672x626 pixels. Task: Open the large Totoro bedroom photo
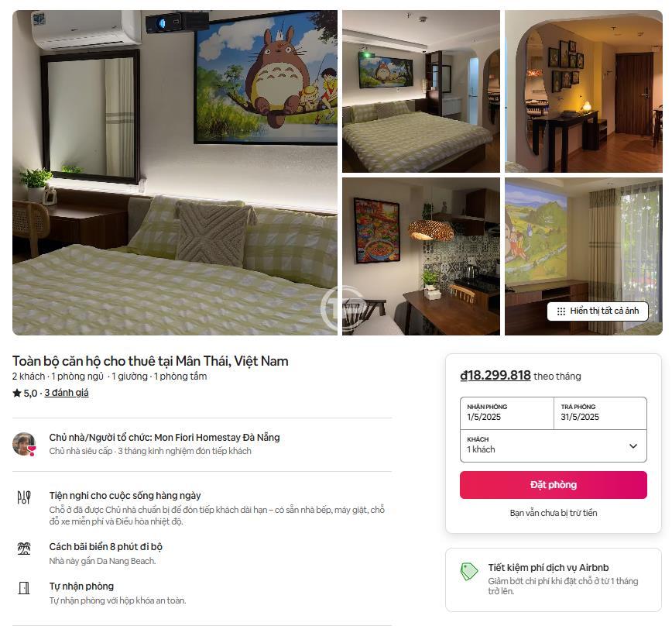tap(175, 173)
